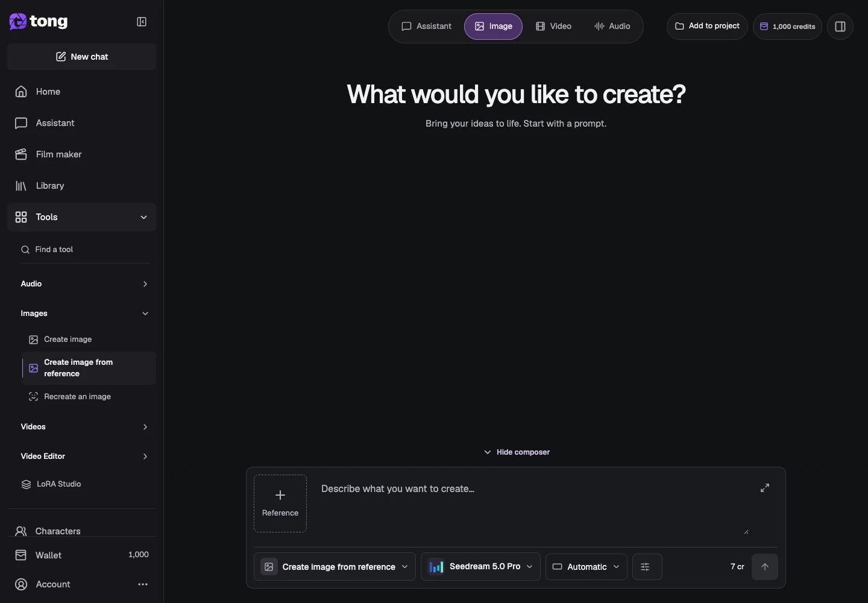
Task: Open the Automatic aspect ratio dropdown
Action: pos(587,567)
